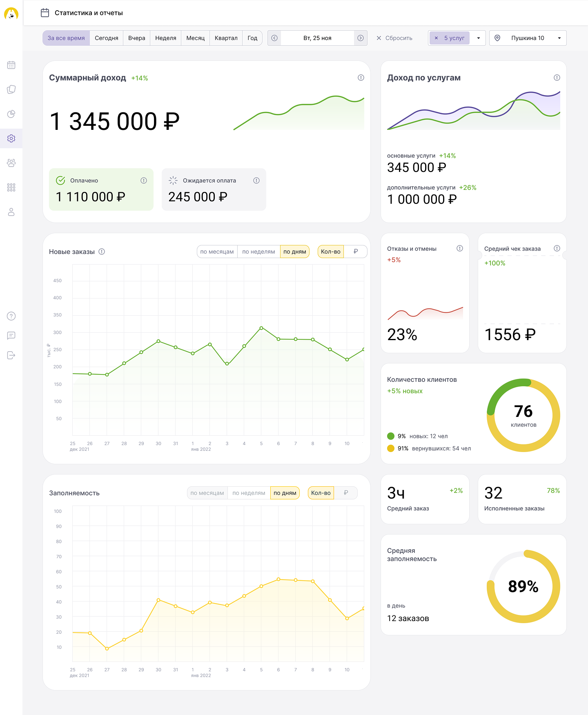Select the Неделя period tab
Viewport: 588px width, 715px height.
click(166, 38)
